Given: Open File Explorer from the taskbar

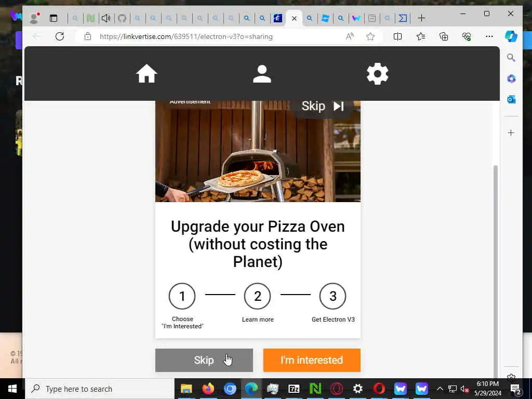Looking at the screenshot, I should coord(187,389).
